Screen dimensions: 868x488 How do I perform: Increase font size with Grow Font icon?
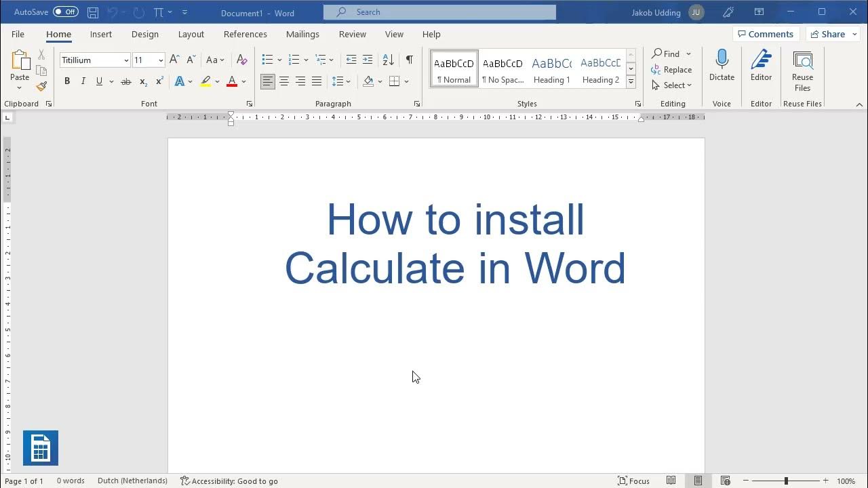pos(174,60)
